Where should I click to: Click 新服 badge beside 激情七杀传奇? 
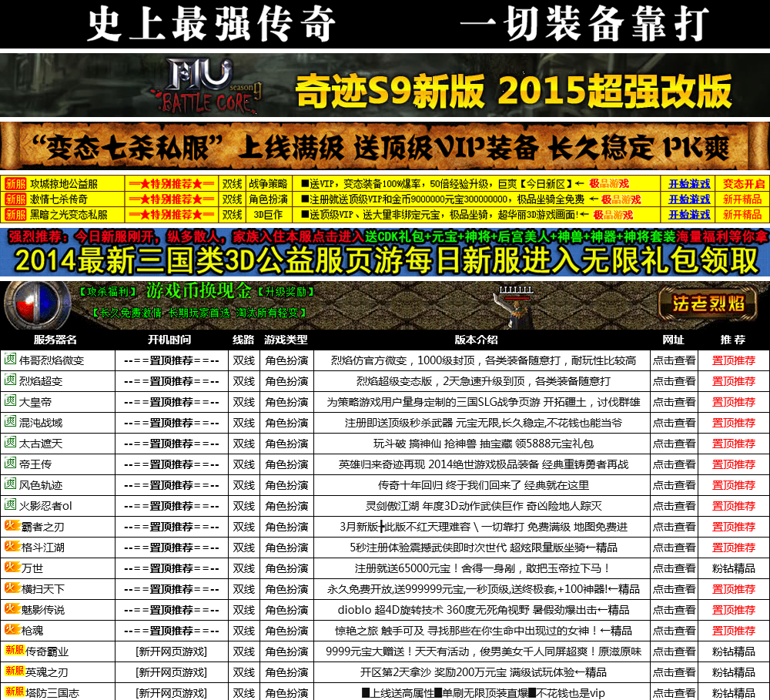tap(15, 199)
